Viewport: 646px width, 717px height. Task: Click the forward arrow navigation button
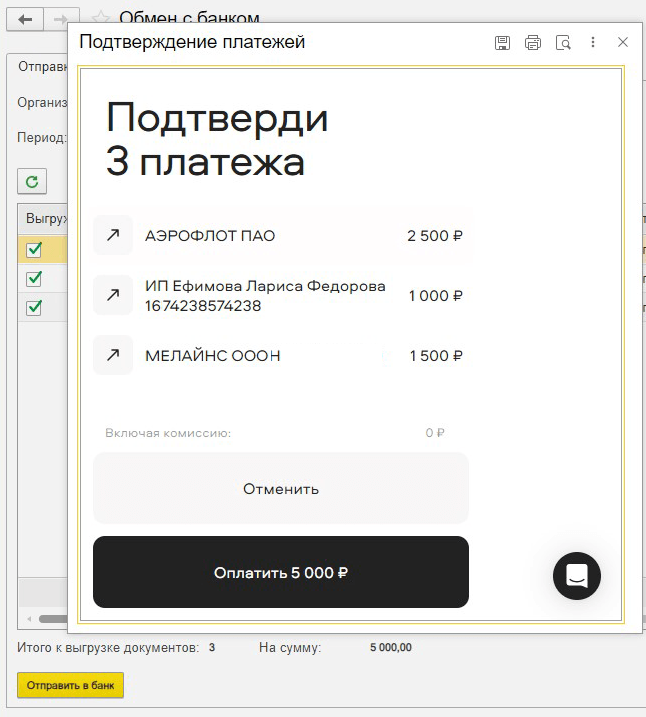pos(60,19)
